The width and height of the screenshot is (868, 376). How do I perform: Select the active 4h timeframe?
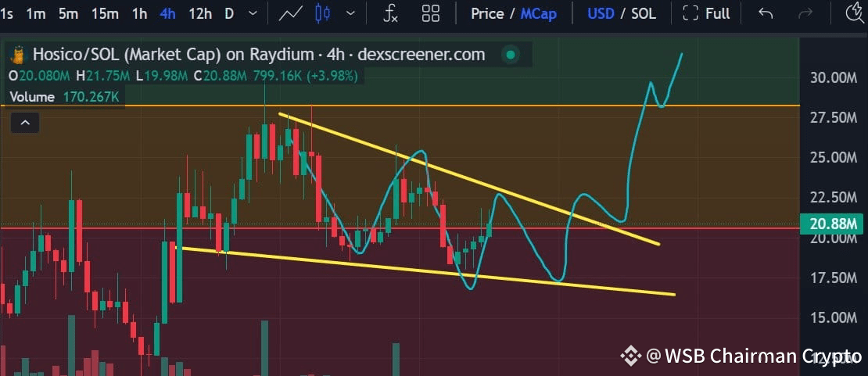coord(167,14)
